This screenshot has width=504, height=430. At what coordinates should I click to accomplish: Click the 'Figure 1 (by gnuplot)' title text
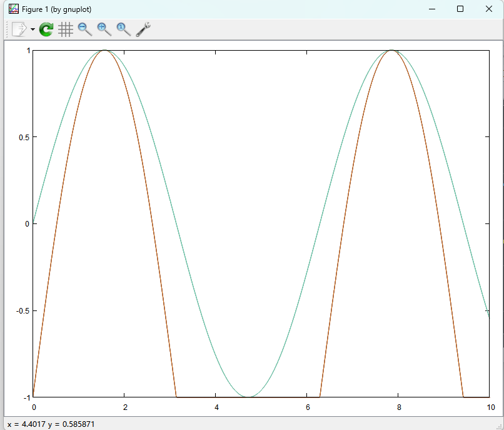tap(57, 9)
